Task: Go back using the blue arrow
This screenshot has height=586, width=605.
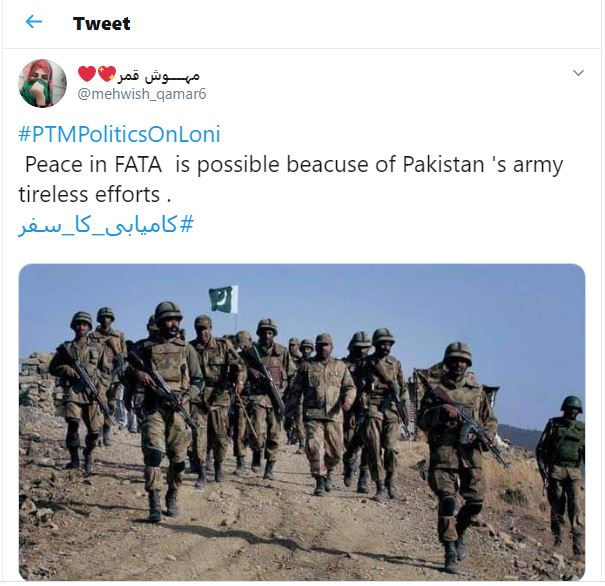Action: click(34, 22)
